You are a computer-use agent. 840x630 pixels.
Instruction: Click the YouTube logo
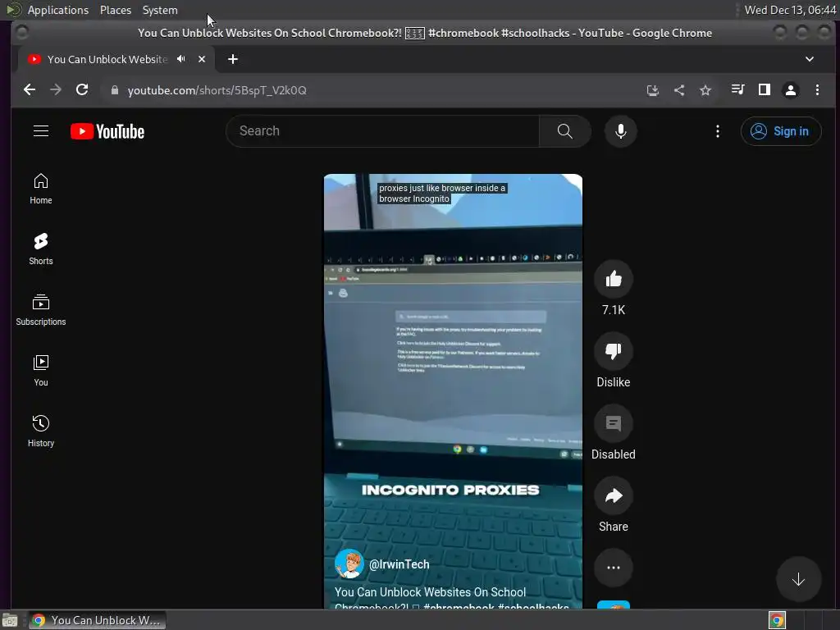pyautogui.click(x=107, y=131)
